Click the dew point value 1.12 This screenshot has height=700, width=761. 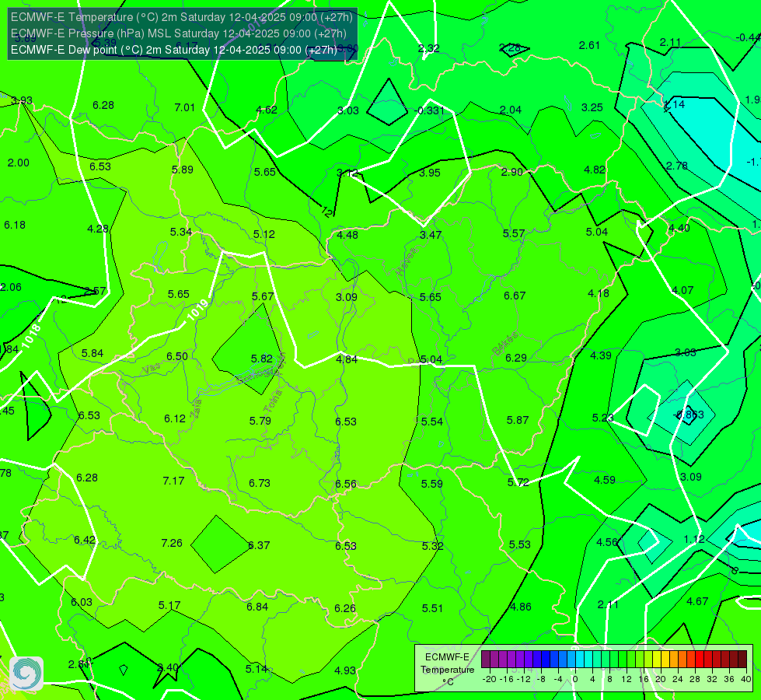coord(694,539)
